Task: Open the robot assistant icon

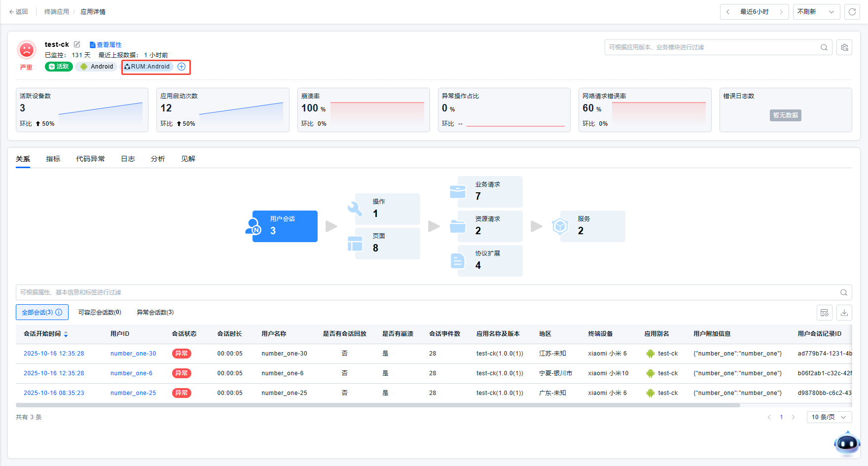Action: click(x=847, y=443)
